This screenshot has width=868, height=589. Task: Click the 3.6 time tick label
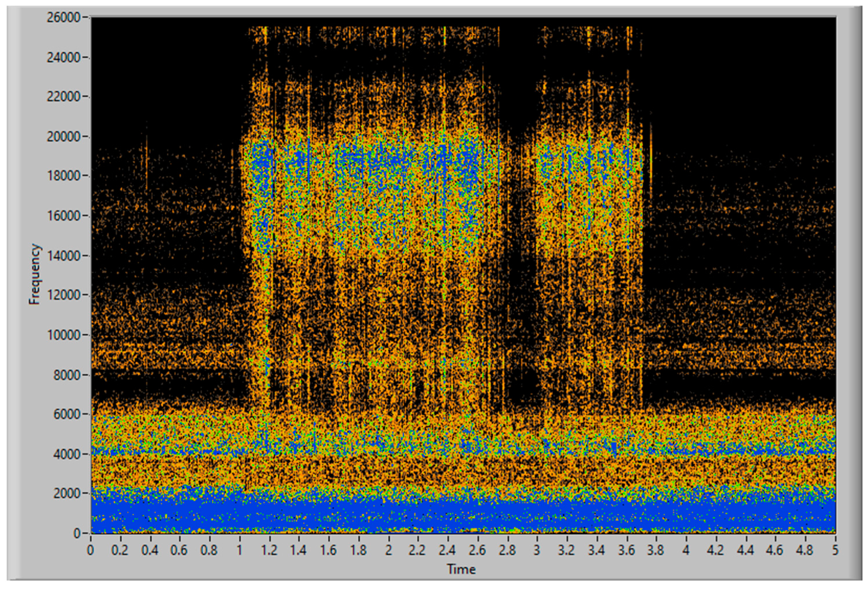[626, 551]
